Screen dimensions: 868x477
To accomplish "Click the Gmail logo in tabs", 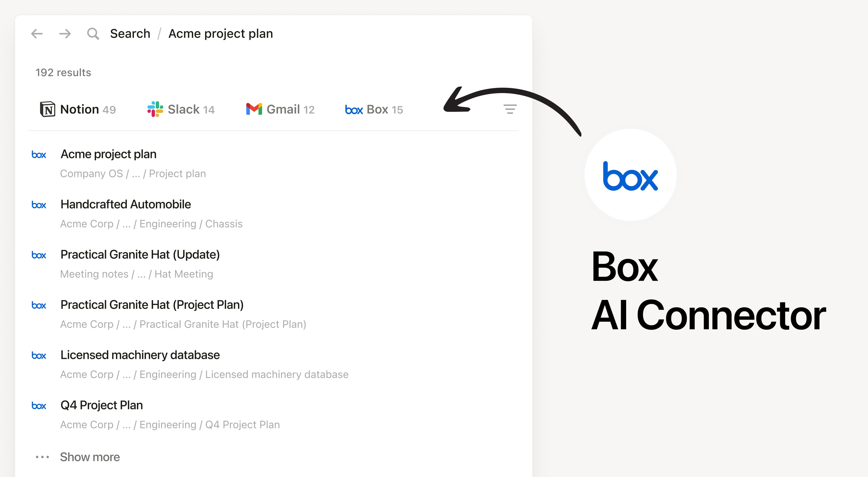I will (254, 109).
